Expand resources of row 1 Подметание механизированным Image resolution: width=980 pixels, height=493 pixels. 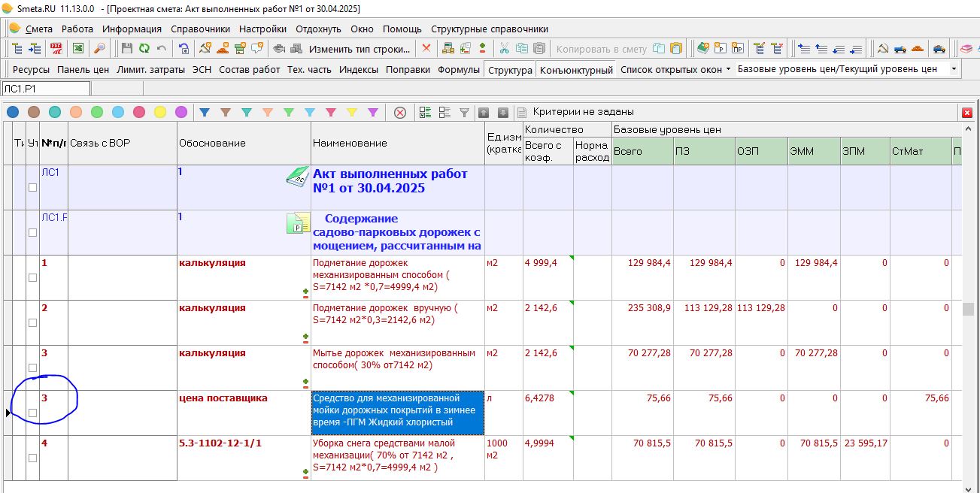[305, 292]
